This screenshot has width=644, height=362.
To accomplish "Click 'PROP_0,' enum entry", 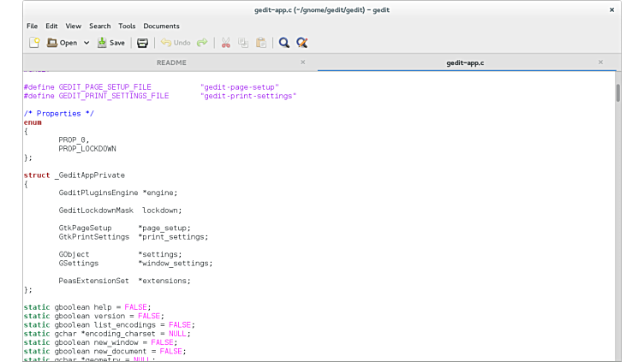I will click(74, 140).
